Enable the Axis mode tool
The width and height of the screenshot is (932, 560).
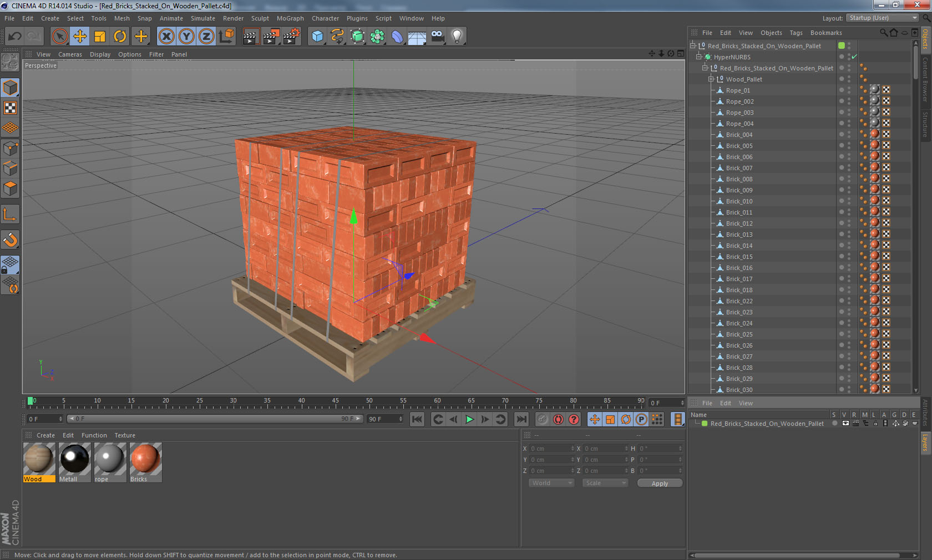[x=11, y=214]
